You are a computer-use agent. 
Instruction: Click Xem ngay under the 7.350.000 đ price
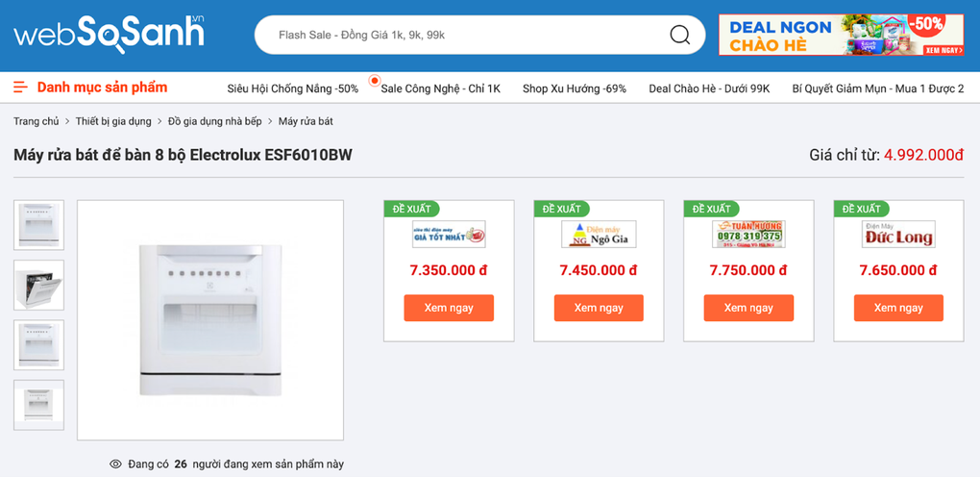449,308
